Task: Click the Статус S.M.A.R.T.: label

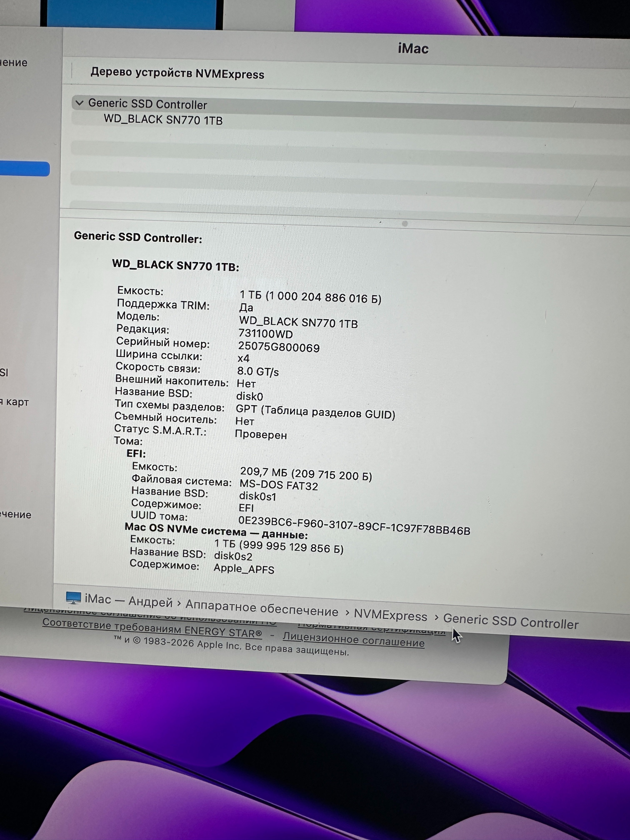Action: pos(160,430)
